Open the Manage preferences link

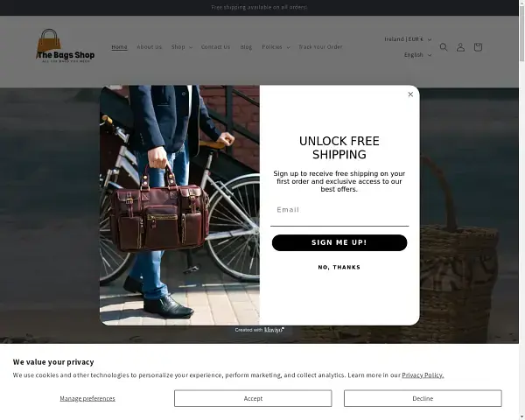coord(87,398)
